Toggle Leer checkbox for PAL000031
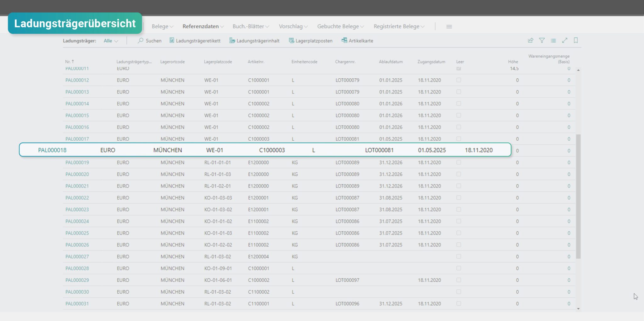Screen dimensions: 644x321 459,304
